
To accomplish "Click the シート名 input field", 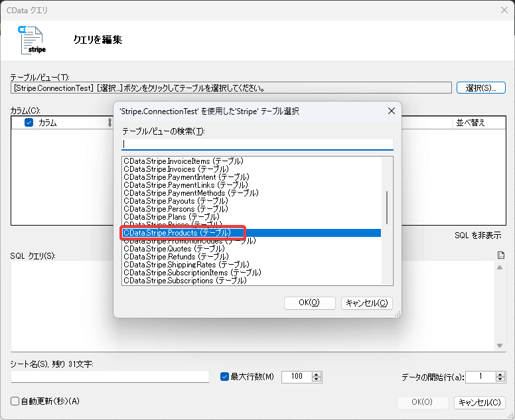I will pos(110,377).
